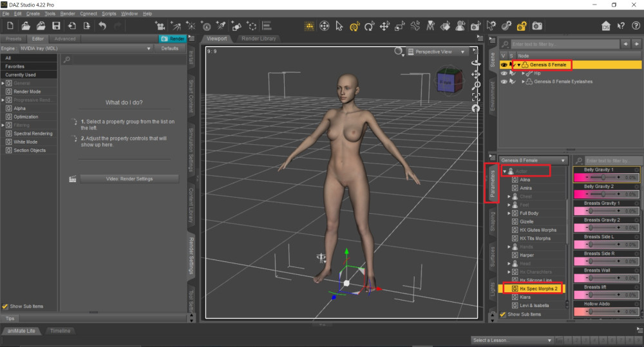Screen dimensions: 644x347
Task: Click the viewport frame selection icon
Action: (x=476, y=97)
